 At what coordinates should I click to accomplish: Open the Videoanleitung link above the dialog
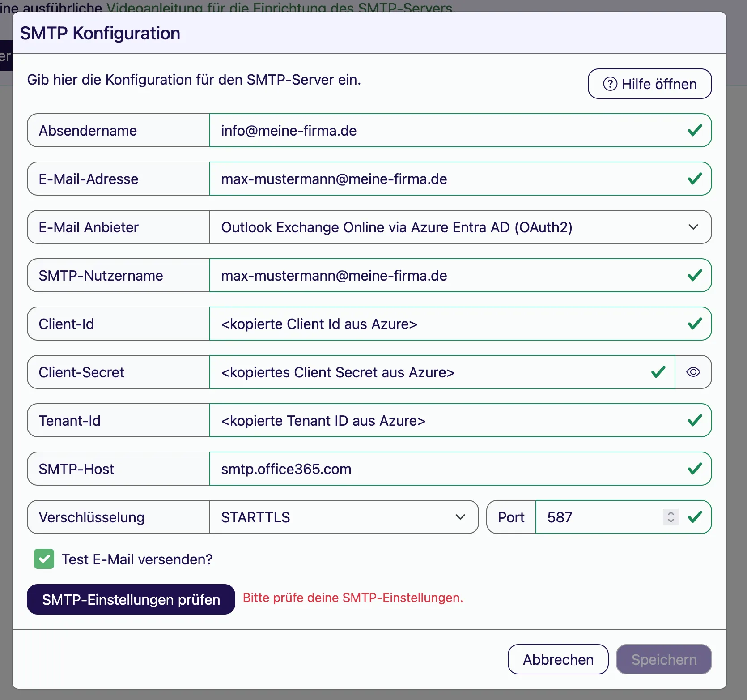click(280, 7)
